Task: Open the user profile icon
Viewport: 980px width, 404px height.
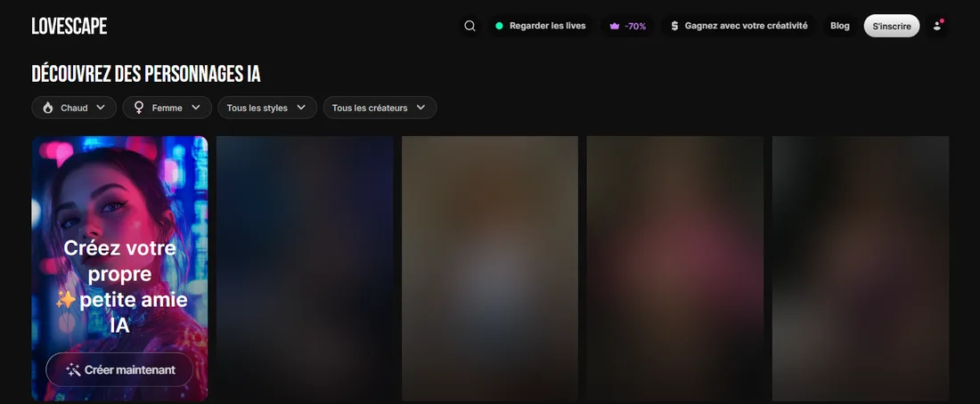Action: [x=937, y=26]
